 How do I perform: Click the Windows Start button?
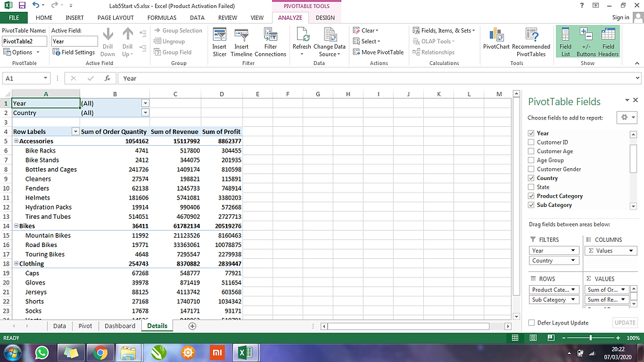[x=12, y=353]
